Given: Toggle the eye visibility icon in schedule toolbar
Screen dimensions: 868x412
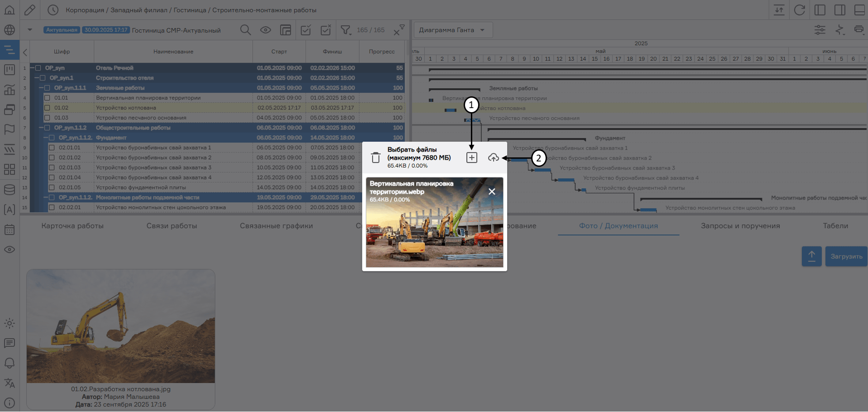Looking at the screenshot, I should pos(265,30).
